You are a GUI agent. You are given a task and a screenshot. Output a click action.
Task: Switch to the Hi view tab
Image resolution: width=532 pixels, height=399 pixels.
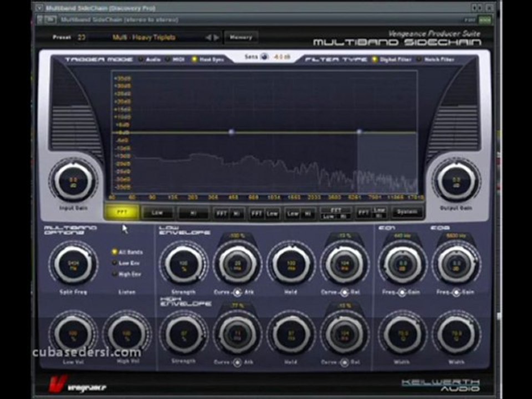pos(193,213)
